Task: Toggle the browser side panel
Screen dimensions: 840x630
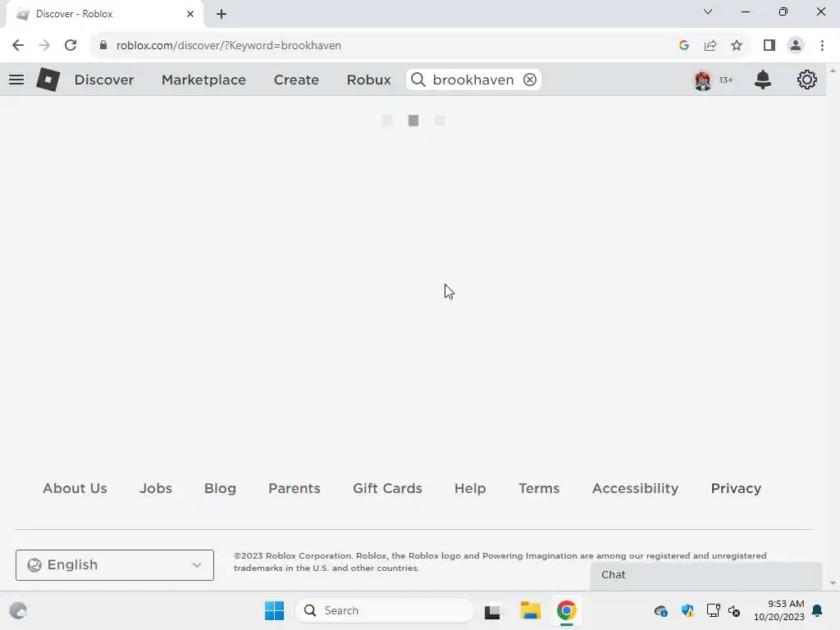Action: [x=769, y=46]
